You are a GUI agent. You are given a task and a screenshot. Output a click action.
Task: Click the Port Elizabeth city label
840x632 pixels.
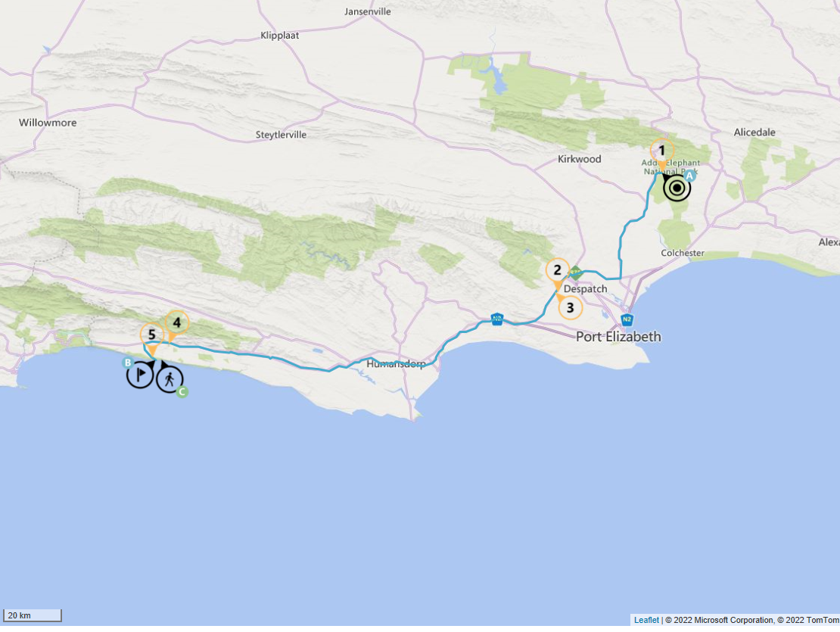click(x=618, y=337)
